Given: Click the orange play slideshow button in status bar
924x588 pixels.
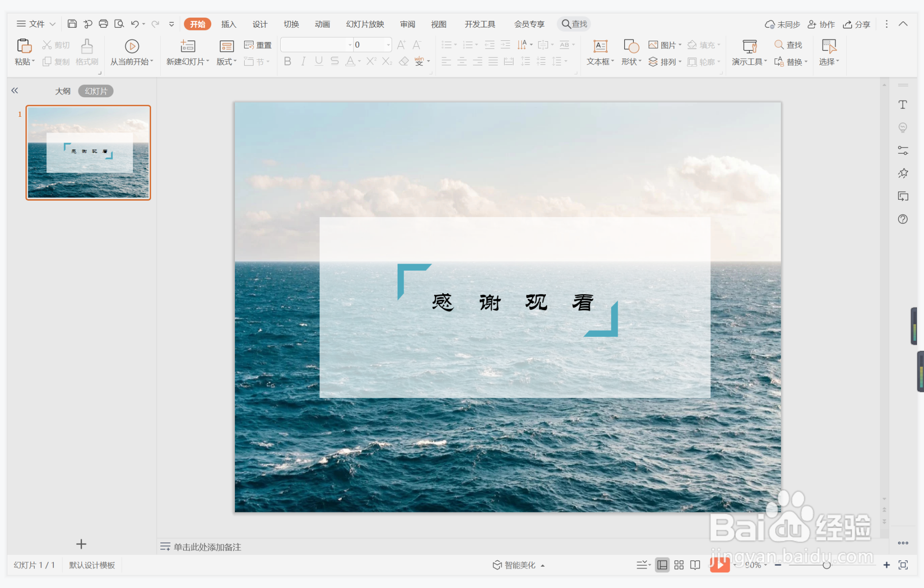Looking at the screenshot, I should coord(719,564).
